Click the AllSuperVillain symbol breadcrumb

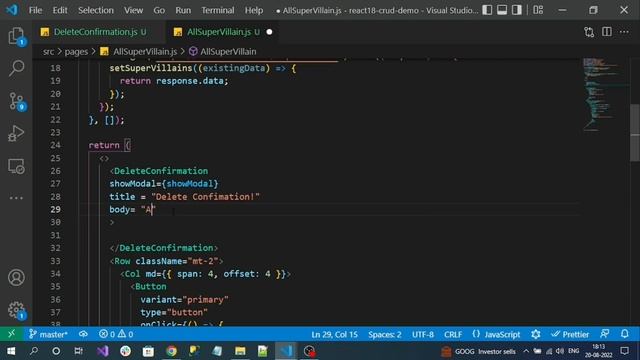228,51
